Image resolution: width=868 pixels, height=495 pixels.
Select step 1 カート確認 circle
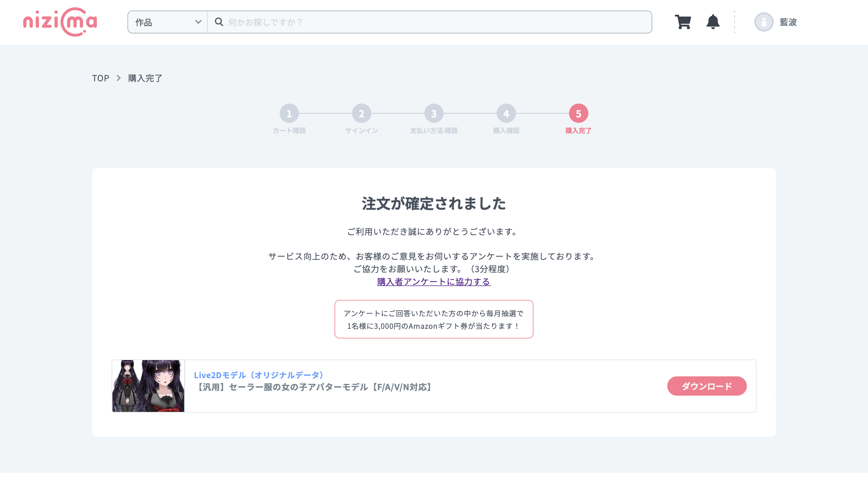point(290,114)
